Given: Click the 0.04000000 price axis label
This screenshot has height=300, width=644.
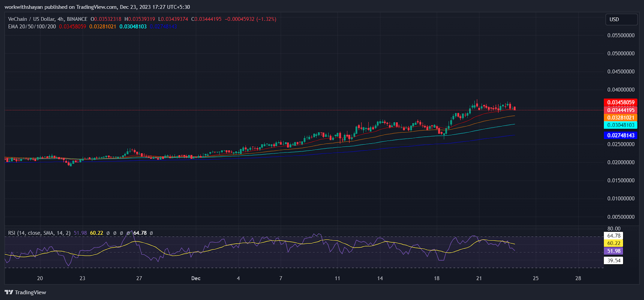Looking at the screenshot, I should [621, 90].
